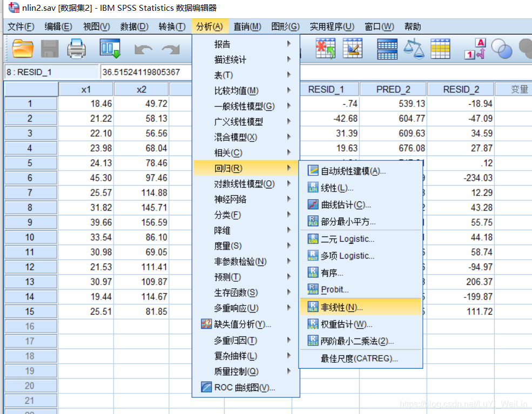Open the 帮助 menu
The image size is (532, 414).
tap(413, 26)
